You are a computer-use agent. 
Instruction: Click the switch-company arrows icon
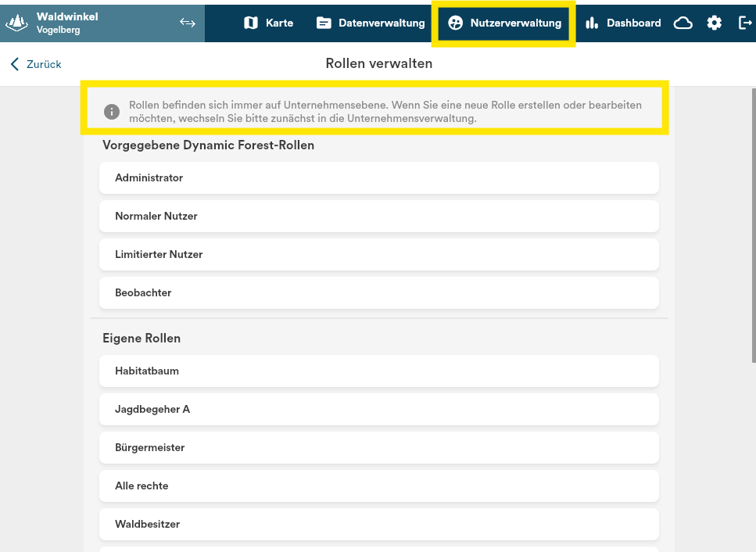188,23
